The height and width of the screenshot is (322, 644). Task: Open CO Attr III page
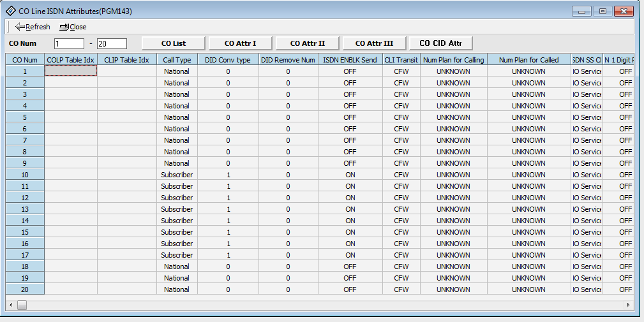point(374,43)
